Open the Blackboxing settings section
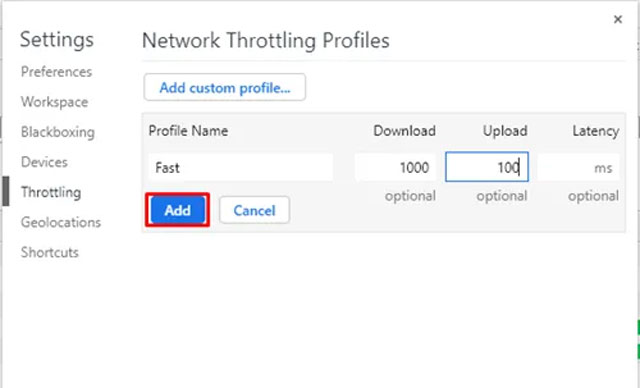Screen dimensions: 640x388 point(58,132)
